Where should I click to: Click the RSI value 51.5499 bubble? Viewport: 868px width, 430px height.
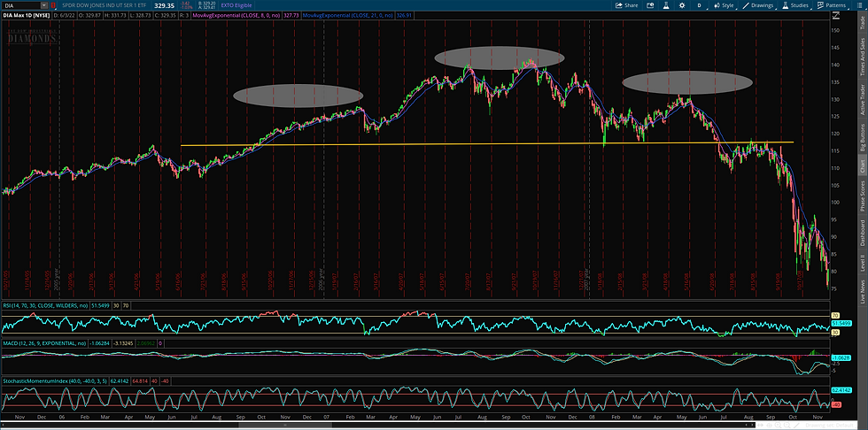point(841,322)
